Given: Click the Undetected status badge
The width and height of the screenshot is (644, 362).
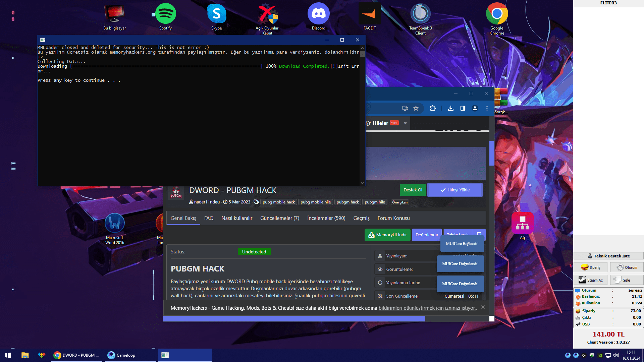Looking at the screenshot, I should click(254, 252).
